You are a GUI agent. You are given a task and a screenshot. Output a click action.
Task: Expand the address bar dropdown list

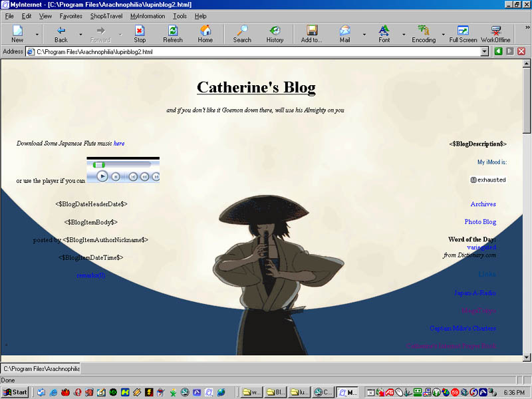tap(485, 52)
